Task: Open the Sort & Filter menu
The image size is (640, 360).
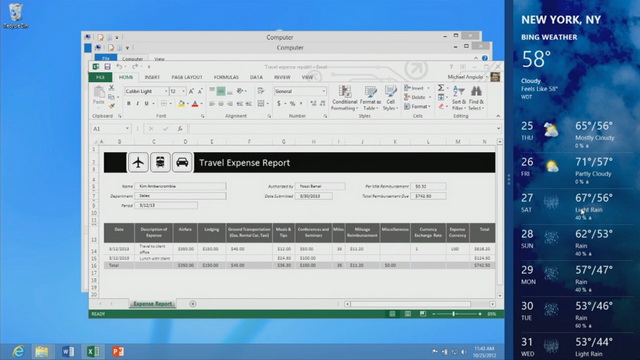Action: (459, 98)
